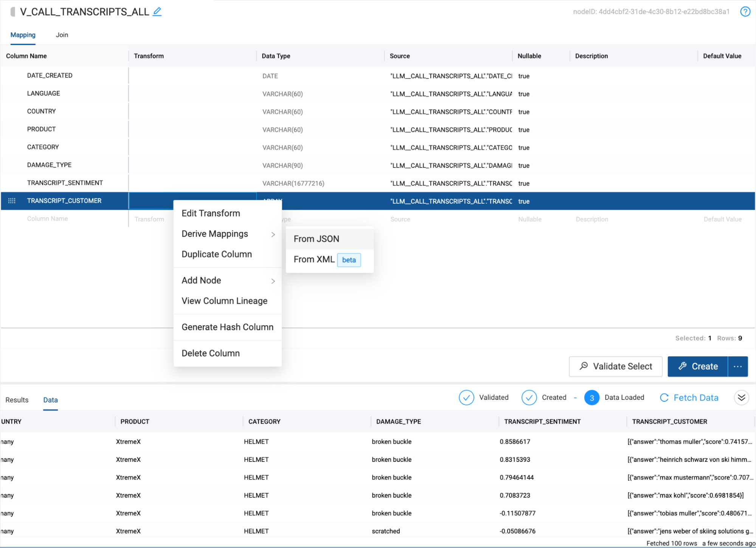756x548 pixels.
Task: Click the new row Source placeholder field
Action: point(400,220)
